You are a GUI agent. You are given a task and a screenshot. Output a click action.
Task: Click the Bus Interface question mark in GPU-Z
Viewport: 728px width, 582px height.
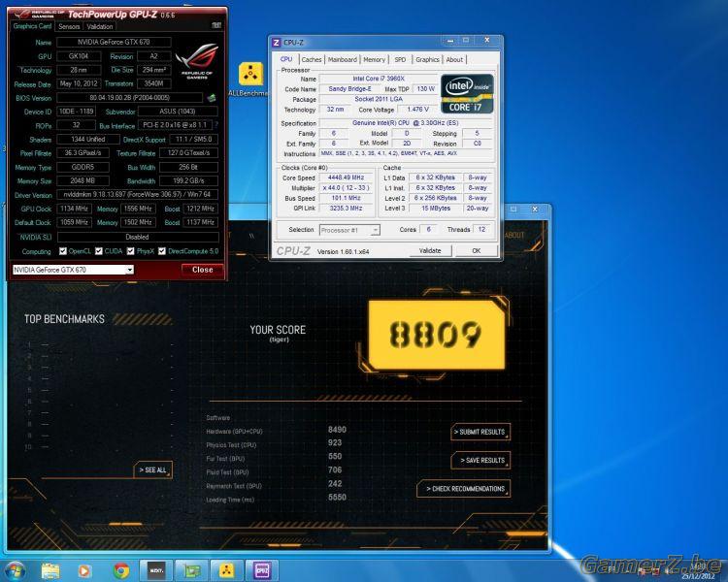(216, 125)
